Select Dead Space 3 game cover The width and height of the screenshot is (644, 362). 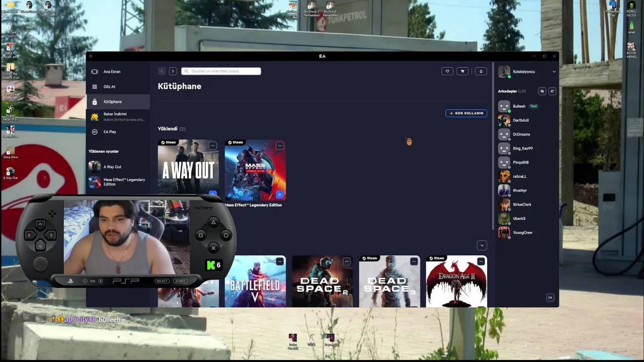coord(389,282)
